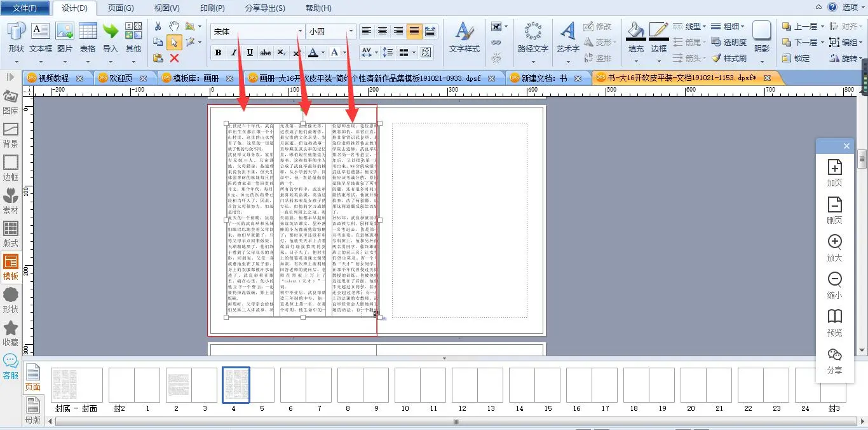Click 预览 preview button
The width and height of the screenshot is (868, 430).
point(834,323)
